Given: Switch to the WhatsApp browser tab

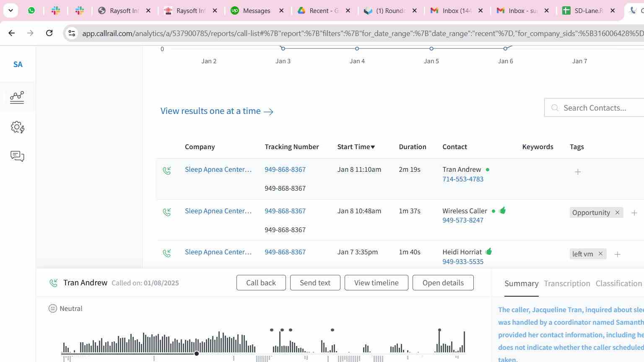Looking at the screenshot, I should coord(31,10).
